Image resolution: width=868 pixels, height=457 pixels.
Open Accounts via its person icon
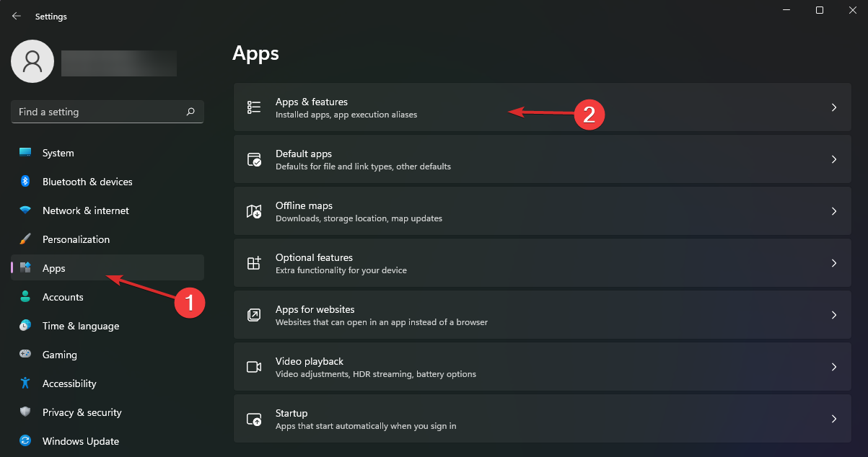coord(25,297)
